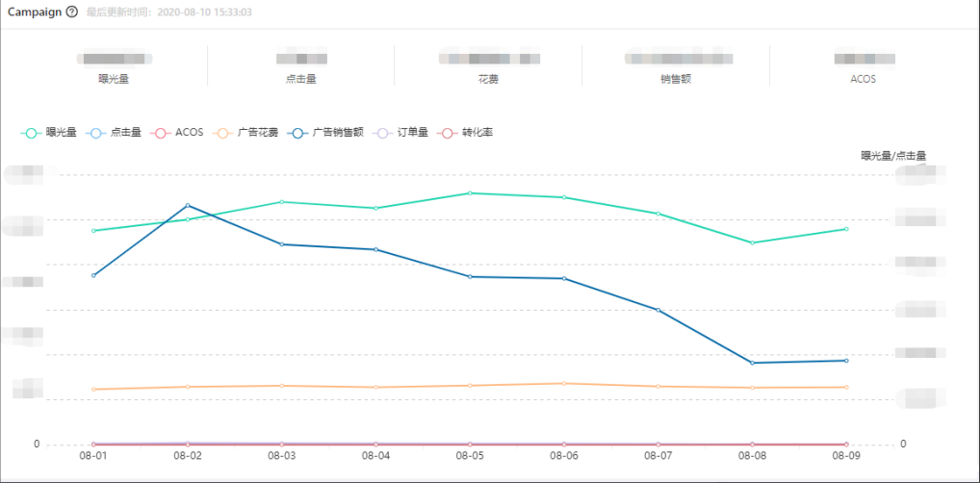This screenshot has height=483, width=980.
Task: Click the help icon beside Campaign
Action: tap(71, 12)
